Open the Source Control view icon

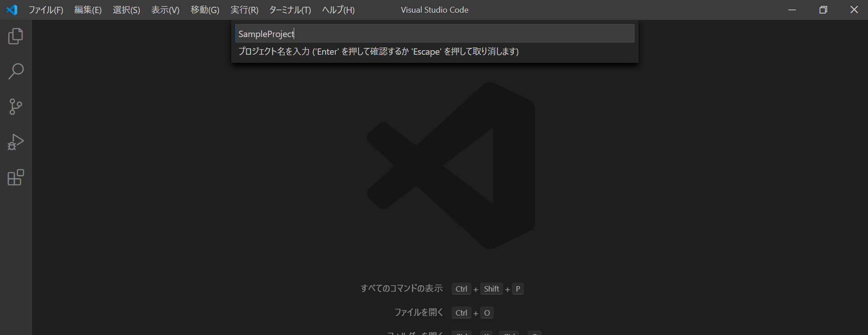click(16, 107)
